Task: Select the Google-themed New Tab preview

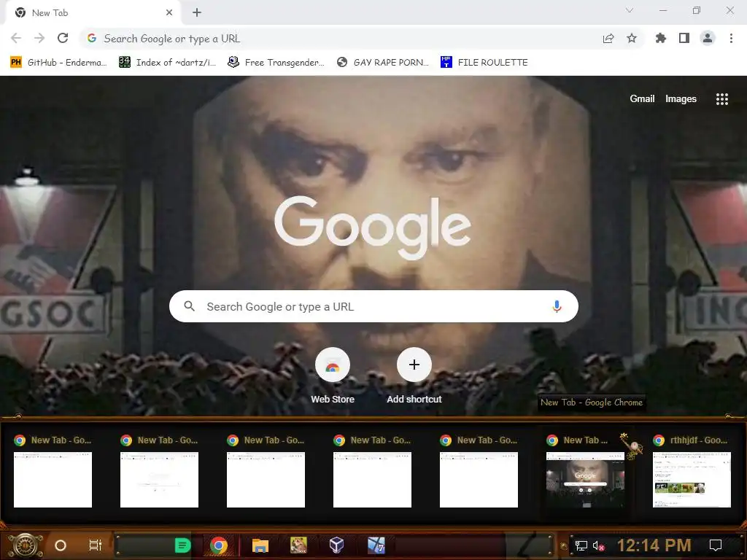Action: point(585,472)
